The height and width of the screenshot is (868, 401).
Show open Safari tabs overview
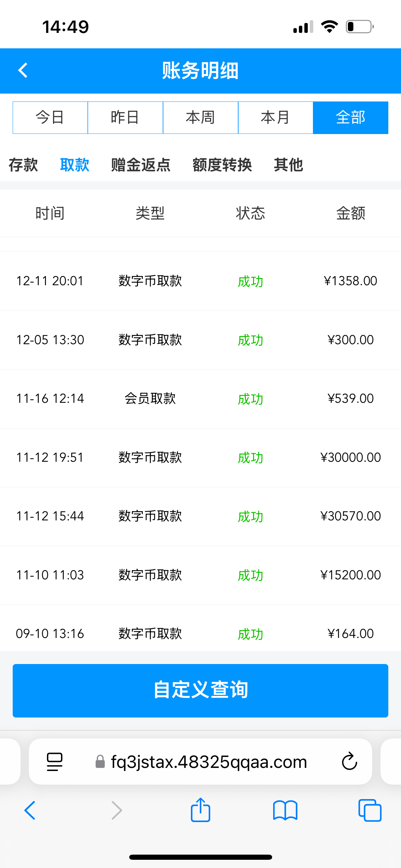[x=369, y=810]
